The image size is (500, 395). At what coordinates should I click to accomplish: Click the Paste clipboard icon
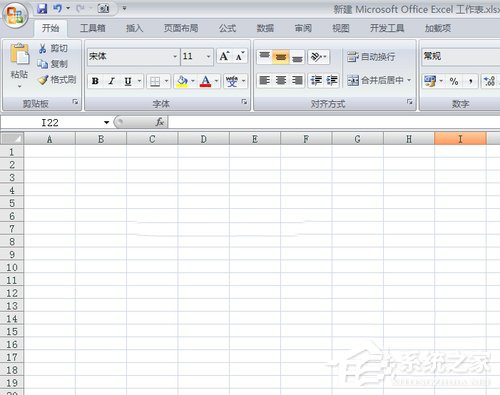point(19,53)
